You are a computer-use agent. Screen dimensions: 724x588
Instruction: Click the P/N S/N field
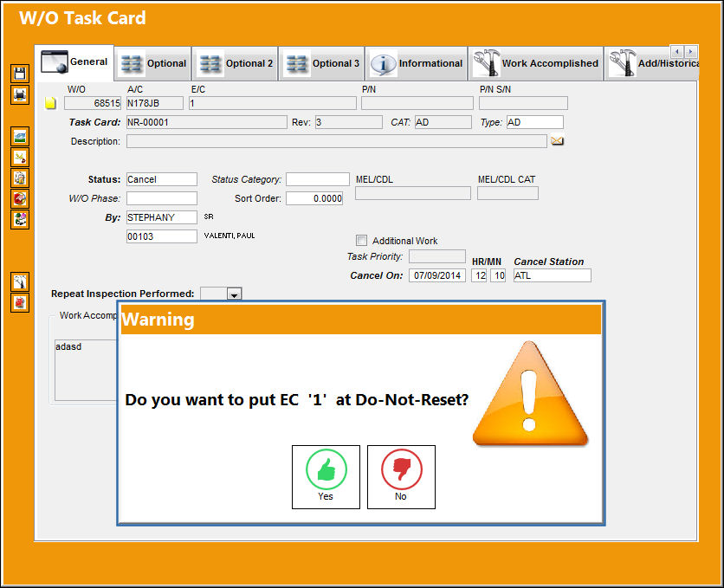pos(523,103)
